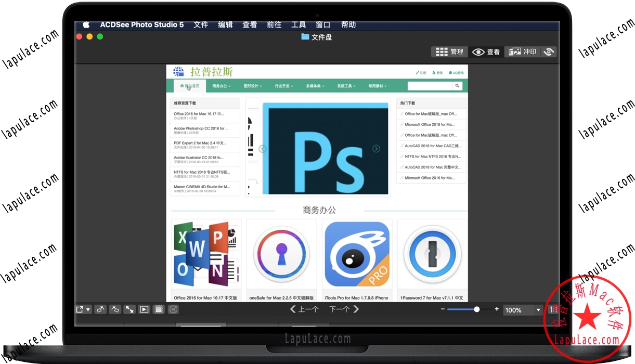Click the greyed-out circular icon in bottom toolbar
The width and height of the screenshot is (635, 364).
coord(173,309)
